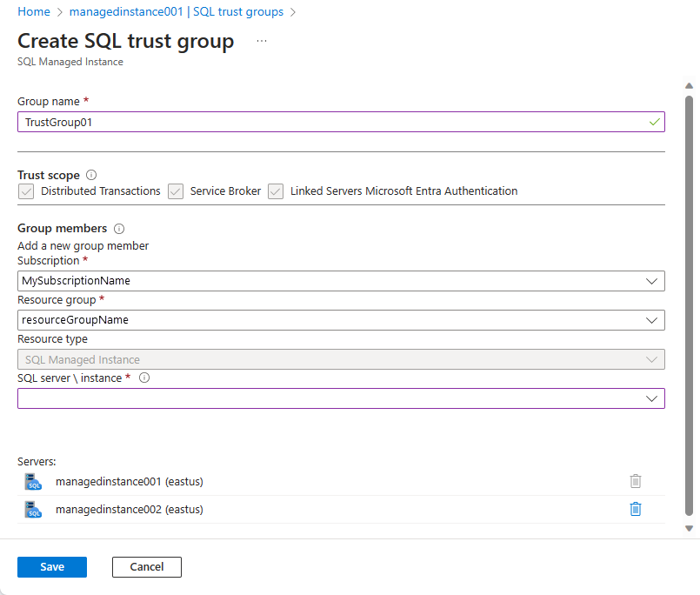700x595 pixels.
Task: Click the managedinstance002 server icon
Action: (x=34, y=509)
